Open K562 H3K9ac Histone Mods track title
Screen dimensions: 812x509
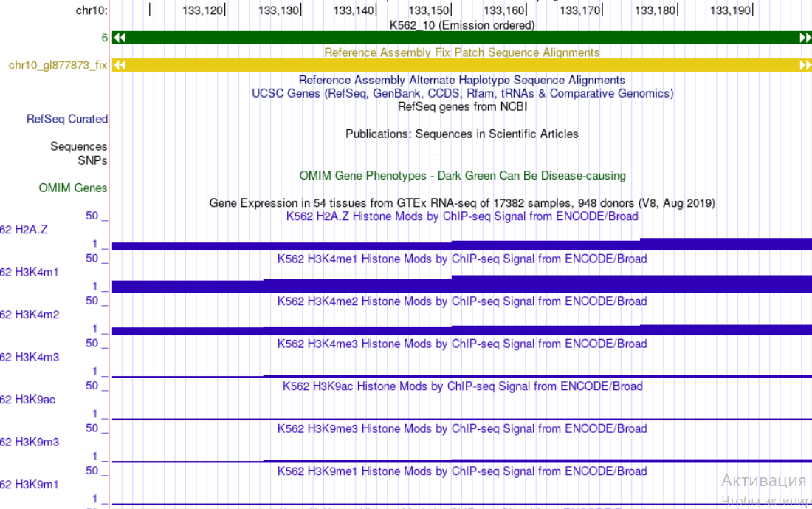[x=462, y=386]
